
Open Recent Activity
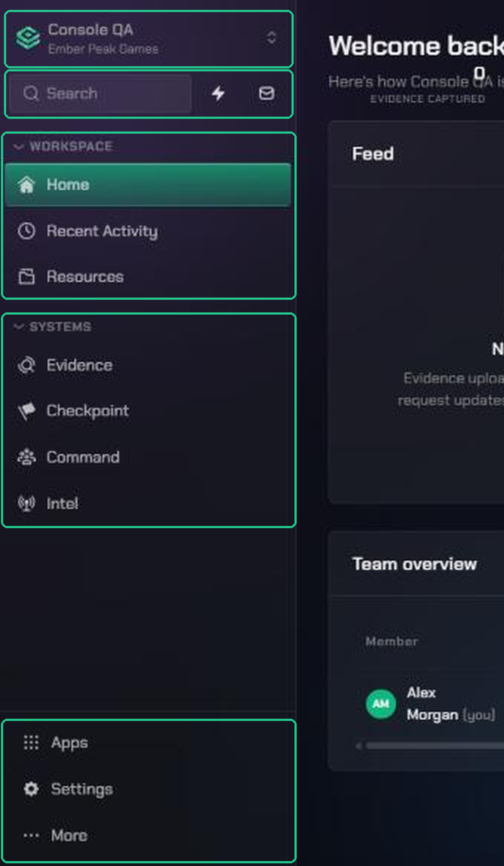148,231
